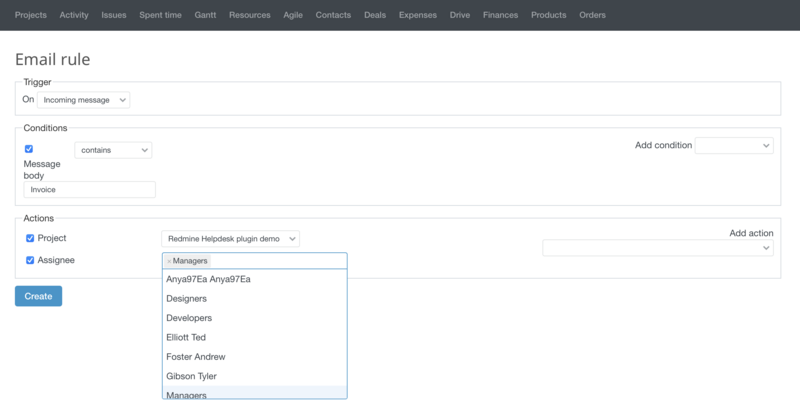Open the Projects menu item
Screen dimensions: 800x409
(31, 15)
